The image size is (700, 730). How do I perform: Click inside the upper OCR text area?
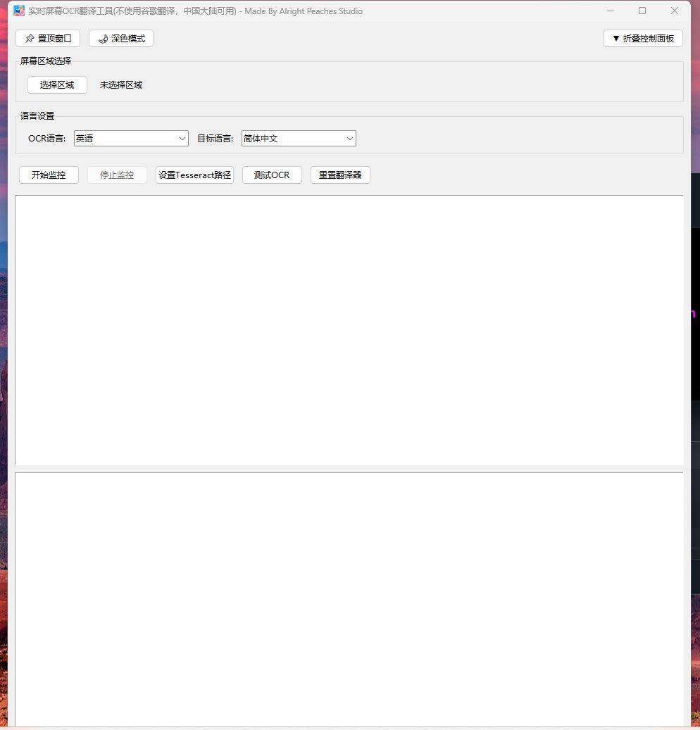coord(349,330)
